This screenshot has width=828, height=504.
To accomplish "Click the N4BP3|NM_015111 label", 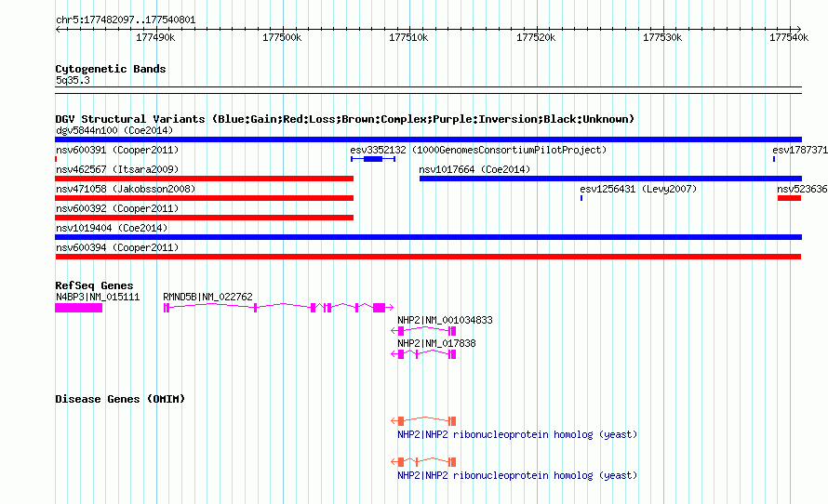I will pos(98,298).
